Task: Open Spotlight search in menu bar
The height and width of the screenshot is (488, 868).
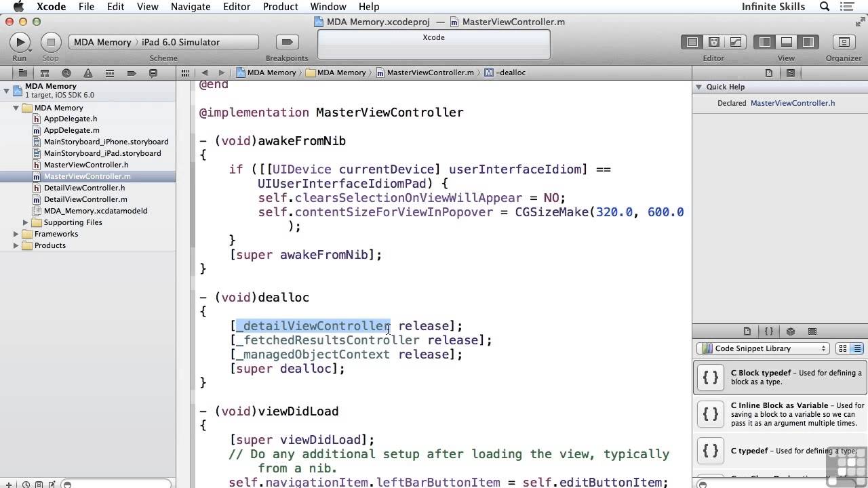Action: point(825,7)
